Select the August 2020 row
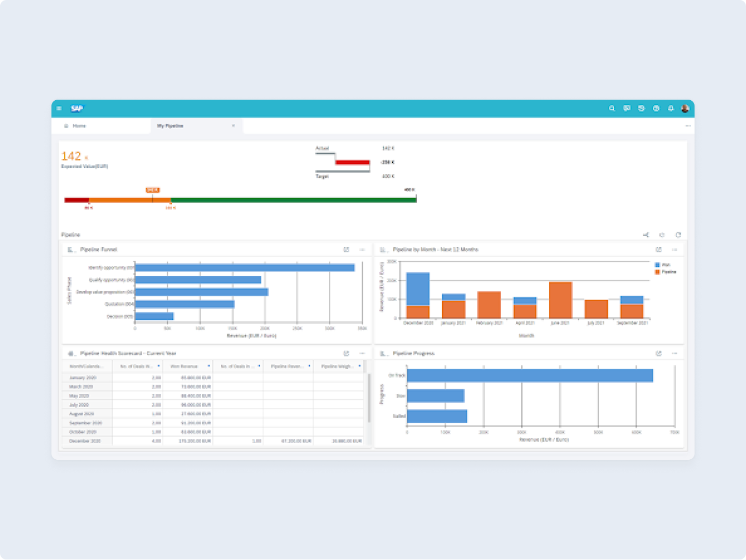 213,414
